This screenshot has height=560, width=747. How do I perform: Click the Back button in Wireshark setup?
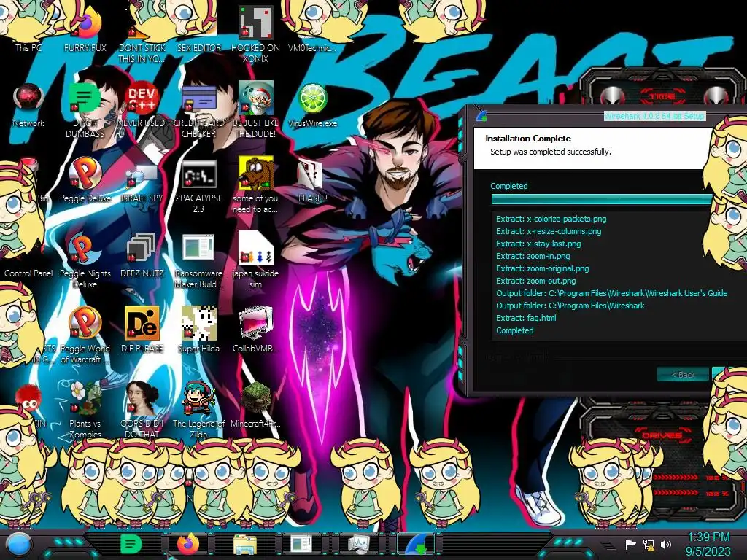point(683,374)
